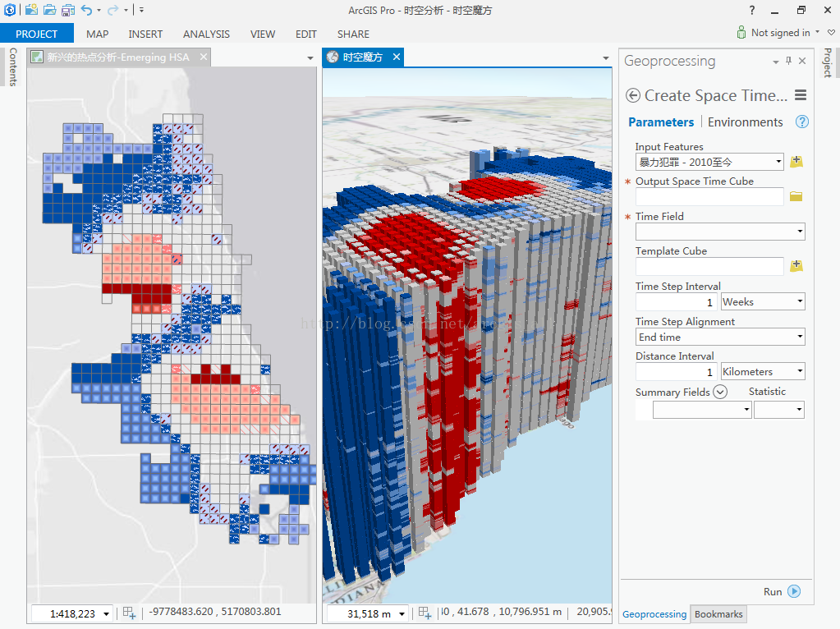Open the geoprocessing tool hamburger menu
Screen dimensions: 840x629
(801, 95)
